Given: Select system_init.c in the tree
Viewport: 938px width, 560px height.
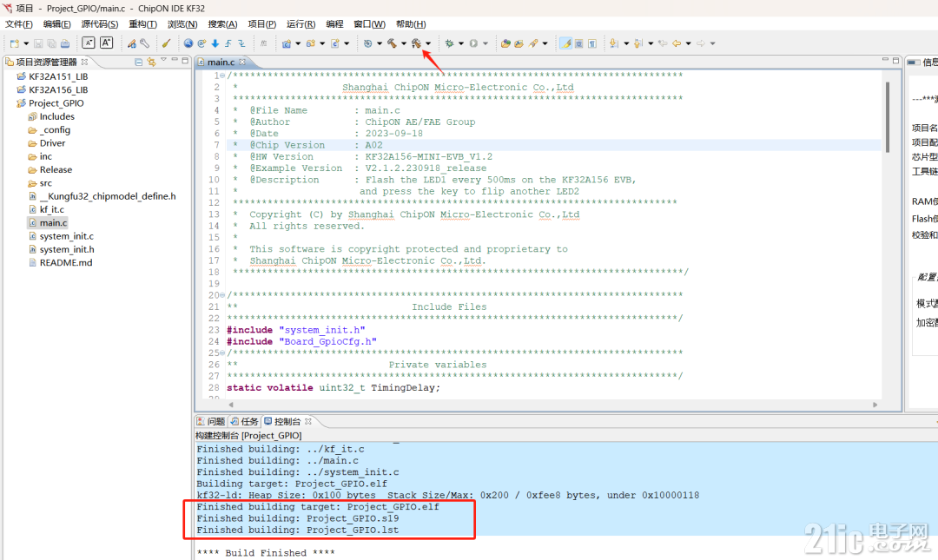Looking at the screenshot, I should 66,236.
